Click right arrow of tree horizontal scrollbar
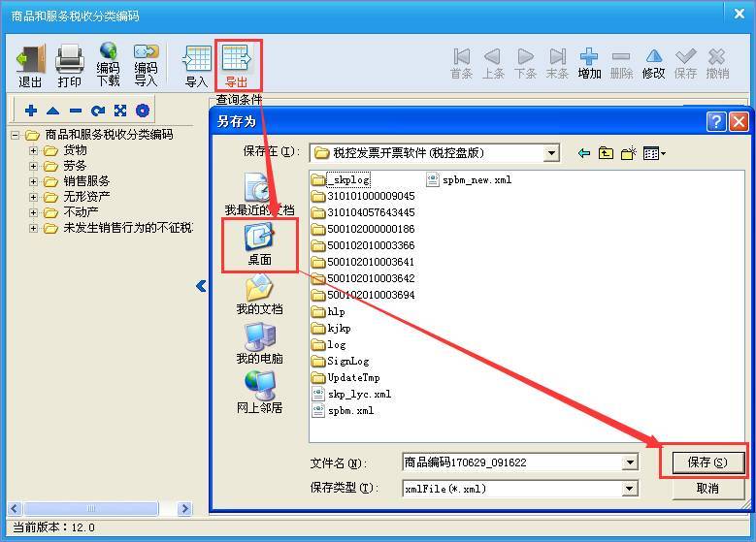756x542 pixels. 184,508
